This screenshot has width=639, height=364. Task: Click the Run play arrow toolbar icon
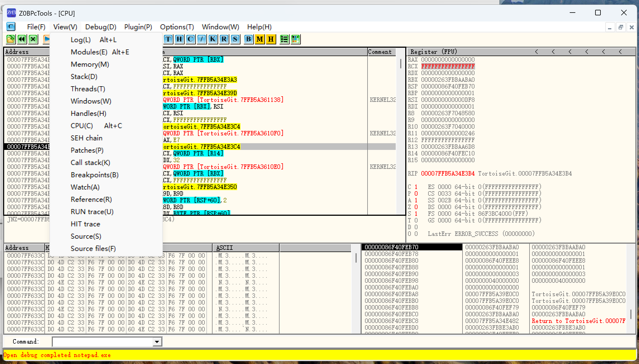(x=46, y=39)
